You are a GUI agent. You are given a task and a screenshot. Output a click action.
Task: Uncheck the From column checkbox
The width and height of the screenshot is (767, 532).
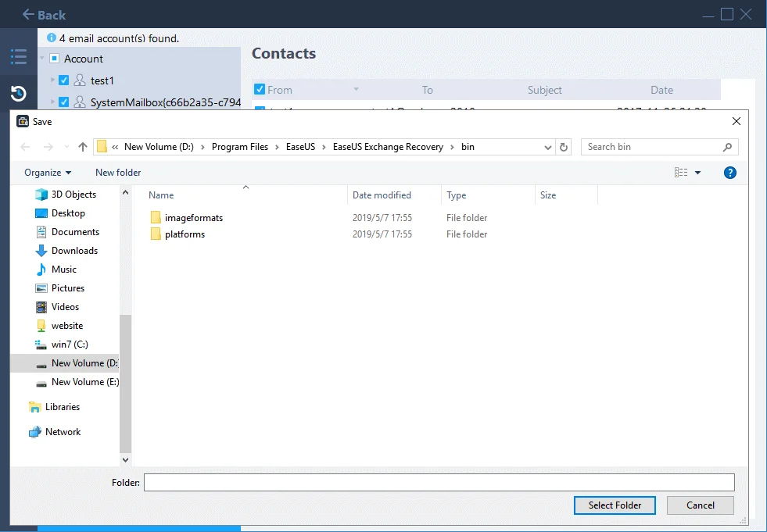258,89
